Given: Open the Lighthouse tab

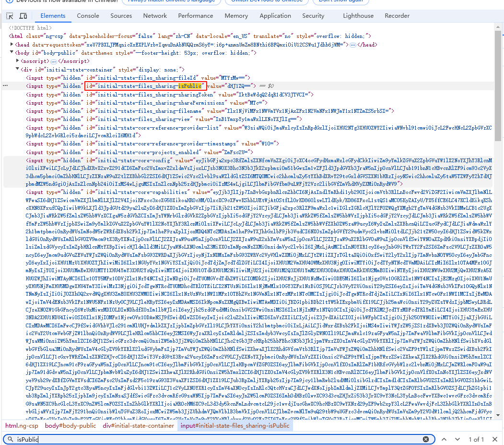Looking at the screenshot, I should pyautogui.click(x=358, y=16).
